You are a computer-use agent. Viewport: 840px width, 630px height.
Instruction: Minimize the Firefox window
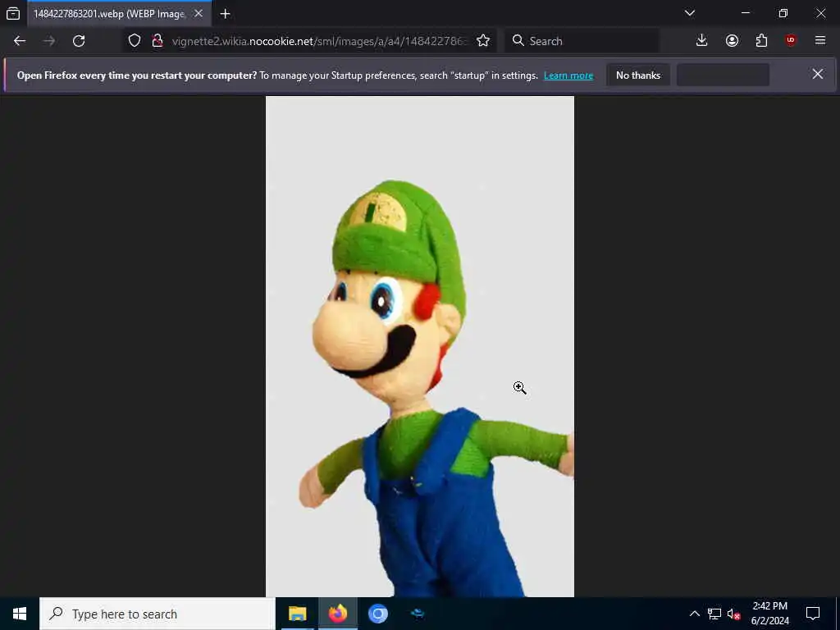746,13
